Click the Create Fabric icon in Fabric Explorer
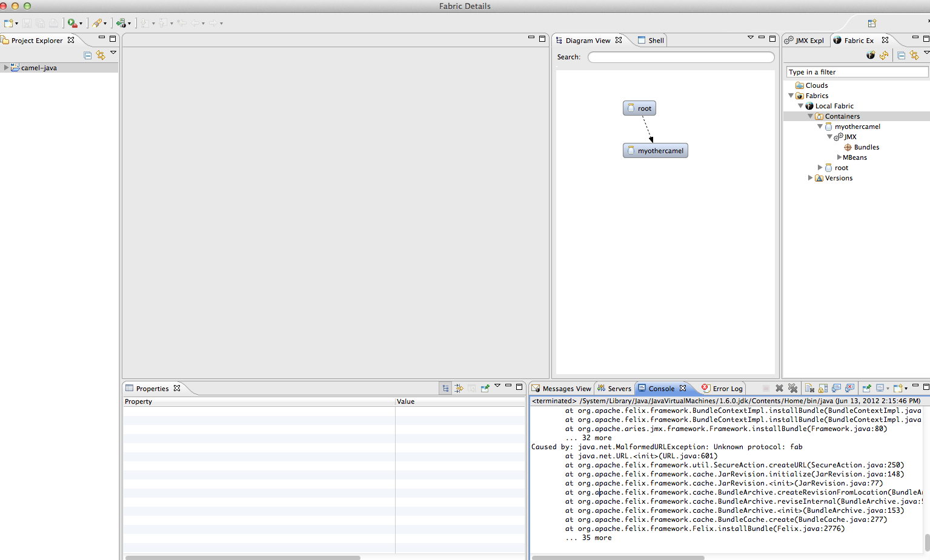930x560 pixels. tap(871, 55)
